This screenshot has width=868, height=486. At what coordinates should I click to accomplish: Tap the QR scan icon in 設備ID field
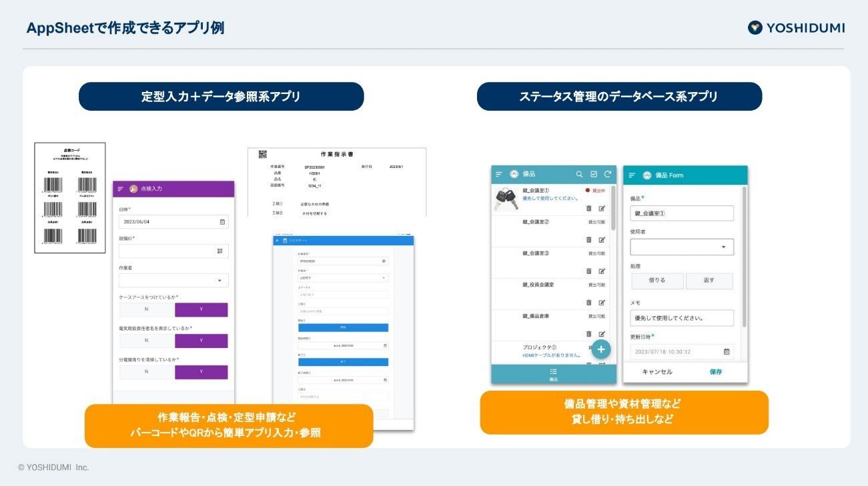coord(220,251)
